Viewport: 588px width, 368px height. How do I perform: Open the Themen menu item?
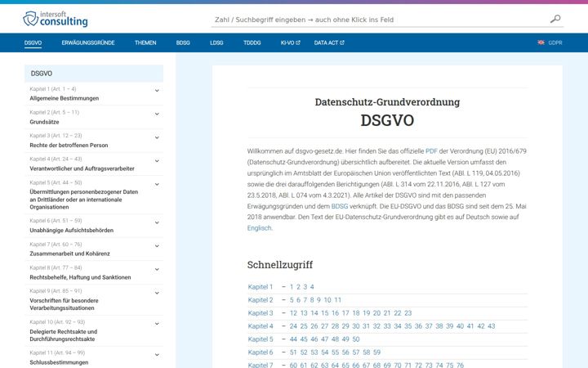coord(145,43)
